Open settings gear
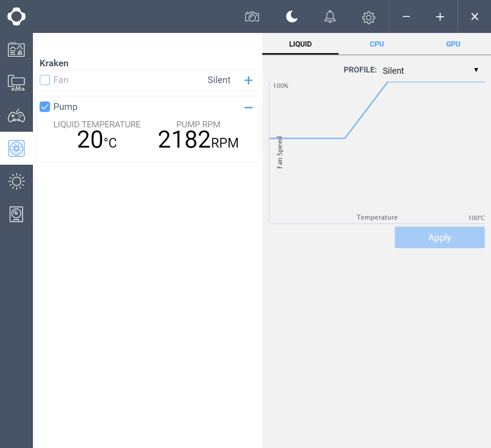The width and height of the screenshot is (491, 448). pyautogui.click(x=368, y=18)
